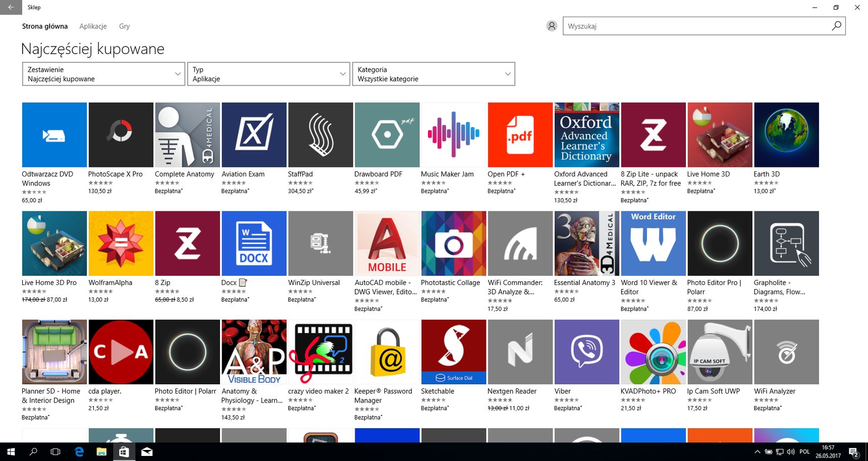Image resolution: width=868 pixels, height=461 pixels.
Task: Open the Planner 5D title link
Action: click(x=50, y=395)
